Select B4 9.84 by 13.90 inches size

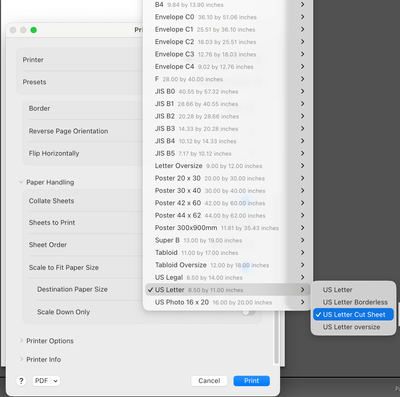pos(228,5)
